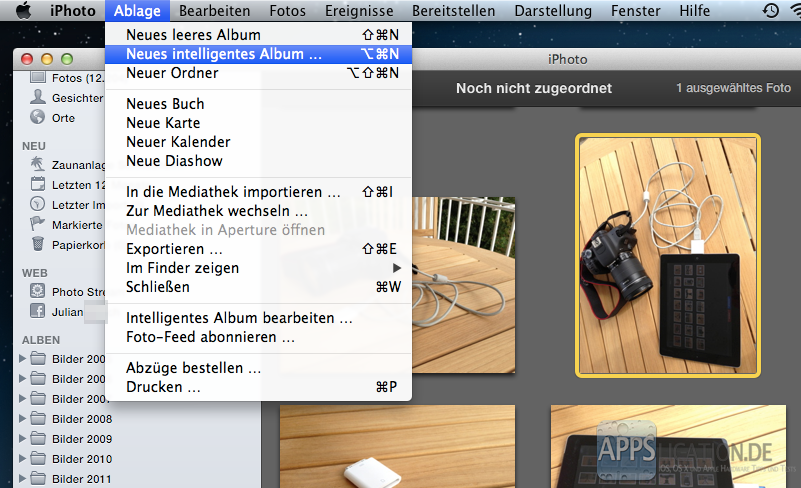Click the Bilder 2011 folder icon
801x488 pixels.
(x=38, y=478)
